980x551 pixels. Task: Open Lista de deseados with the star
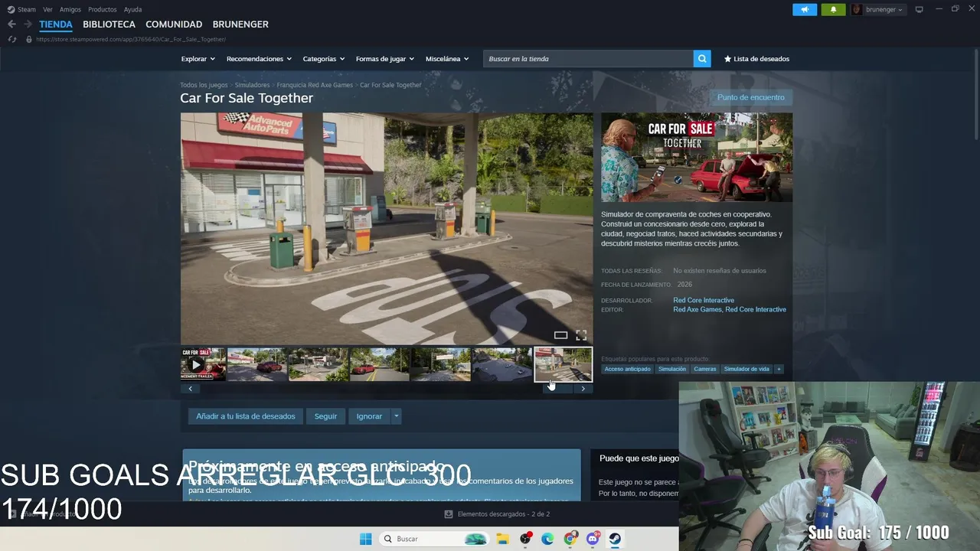coord(756,59)
